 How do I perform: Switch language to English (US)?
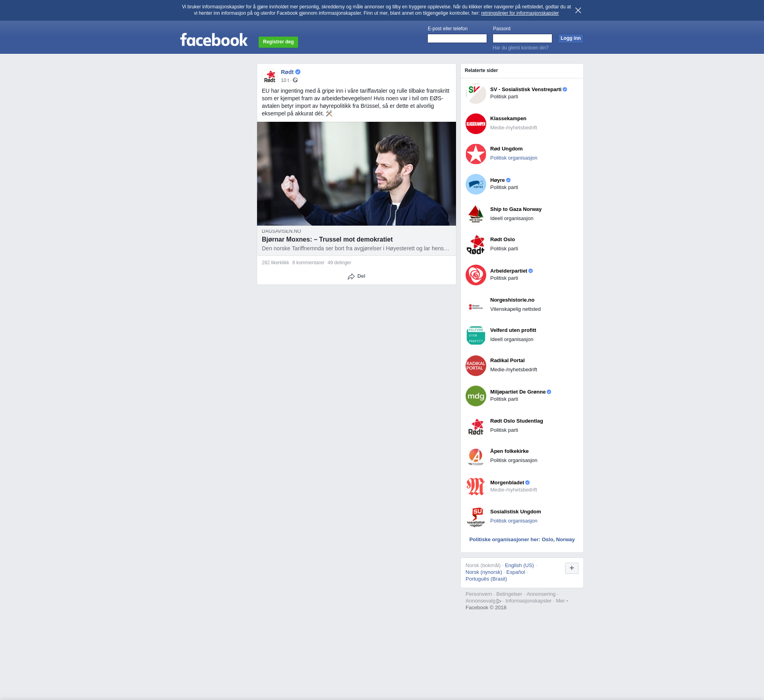coord(519,565)
